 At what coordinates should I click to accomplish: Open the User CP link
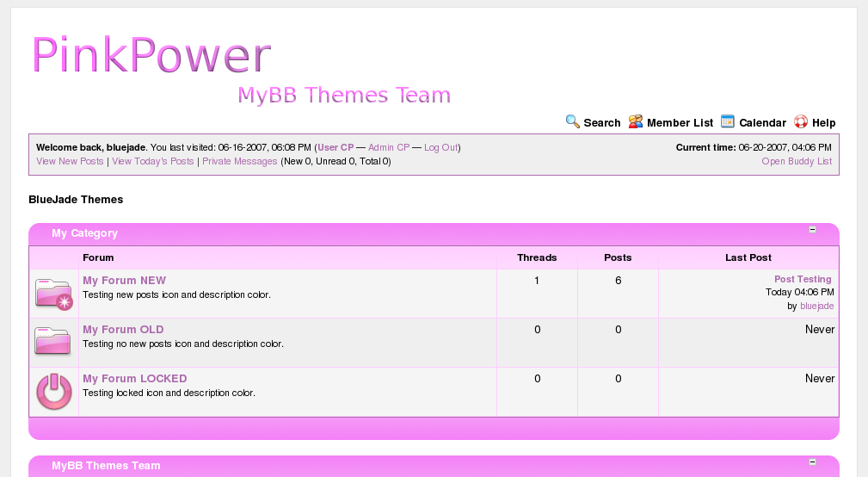tap(336, 148)
